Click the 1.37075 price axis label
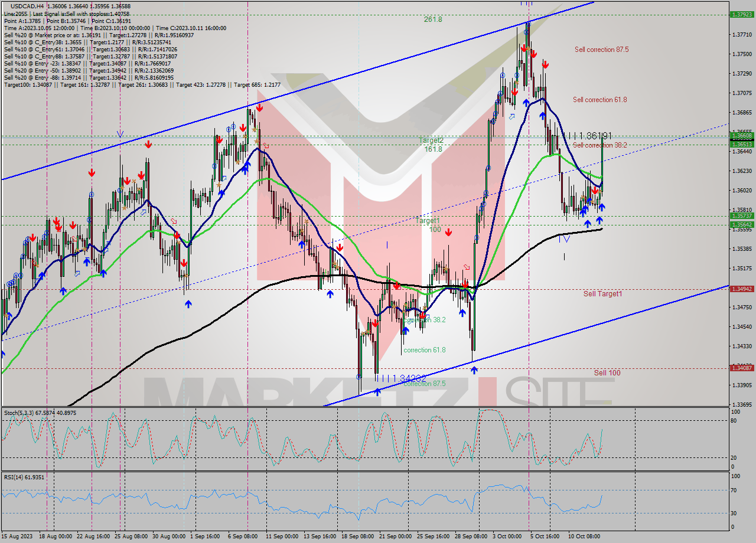The width and height of the screenshot is (756, 543). pos(742,93)
